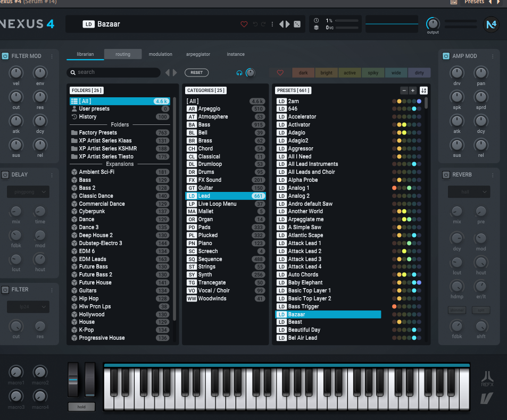Go forward in search history right arrow
The width and height of the screenshot is (507, 420).
pyautogui.click(x=175, y=73)
